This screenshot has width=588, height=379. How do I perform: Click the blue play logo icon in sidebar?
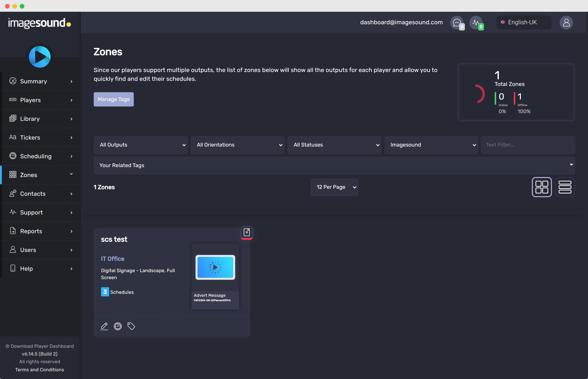[40, 57]
